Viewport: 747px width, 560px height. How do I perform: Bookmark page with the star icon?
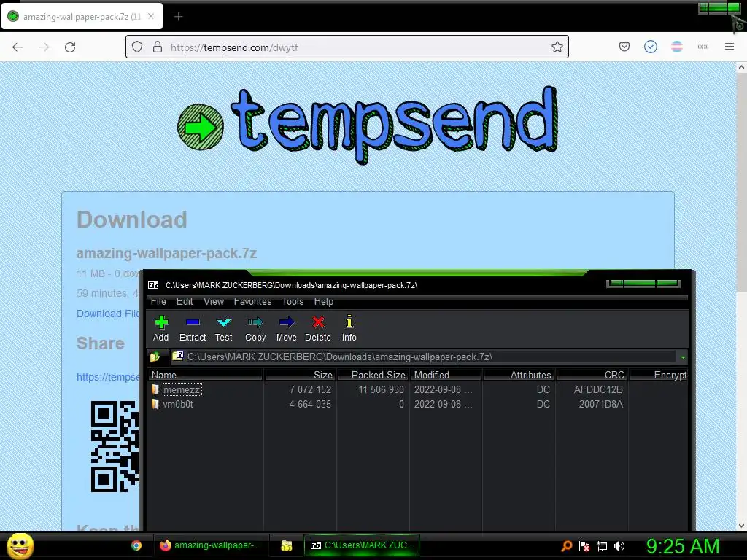tap(557, 47)
